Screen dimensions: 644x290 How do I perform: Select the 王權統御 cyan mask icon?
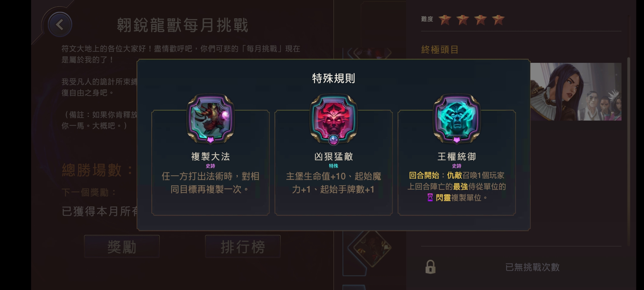[x=457, y=117]
